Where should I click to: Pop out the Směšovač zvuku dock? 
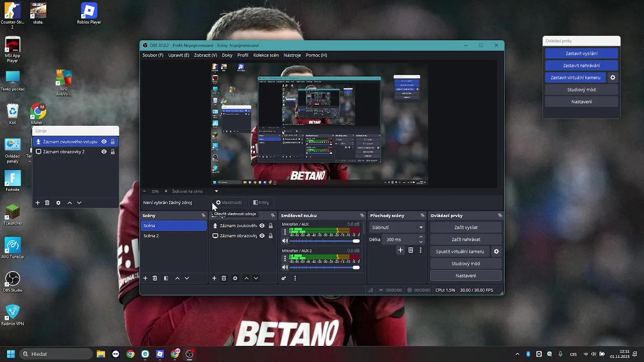(362, 216)
